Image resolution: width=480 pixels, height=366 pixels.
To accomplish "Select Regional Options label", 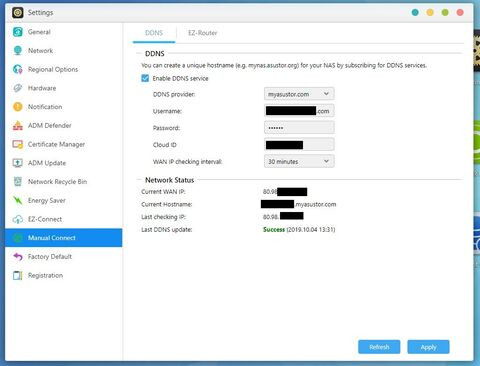I will point(53,69).
